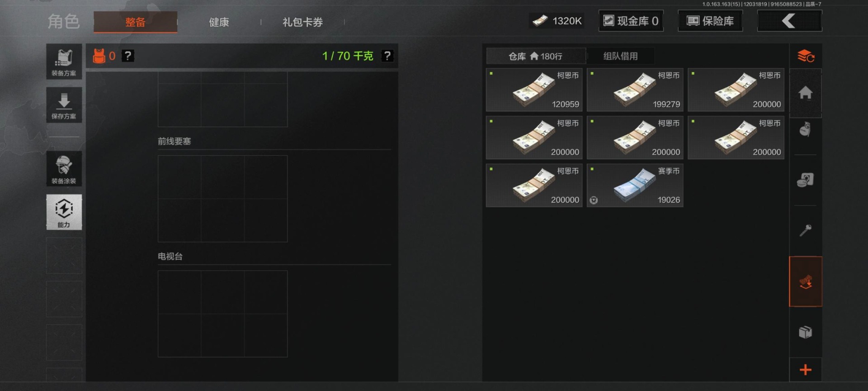The image size is (868, 391).
Task: Select the box category icon in warehouse sidebar
Action: coord(805,332)
